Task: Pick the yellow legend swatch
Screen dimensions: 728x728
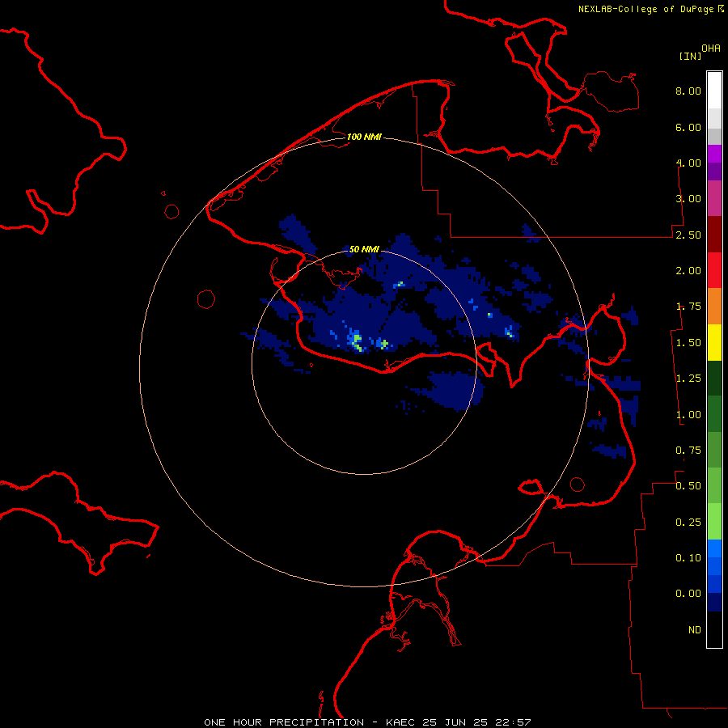Action: [x=714, y=342]
